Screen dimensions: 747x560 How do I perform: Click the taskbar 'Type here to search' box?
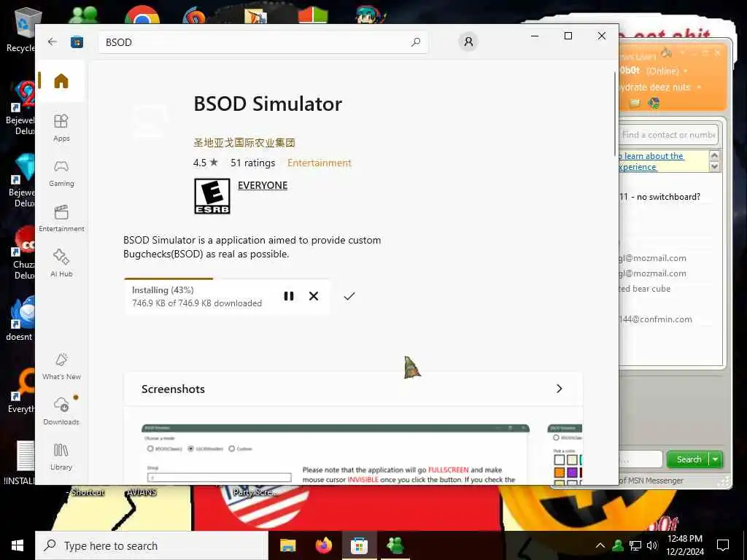(152, 545)
